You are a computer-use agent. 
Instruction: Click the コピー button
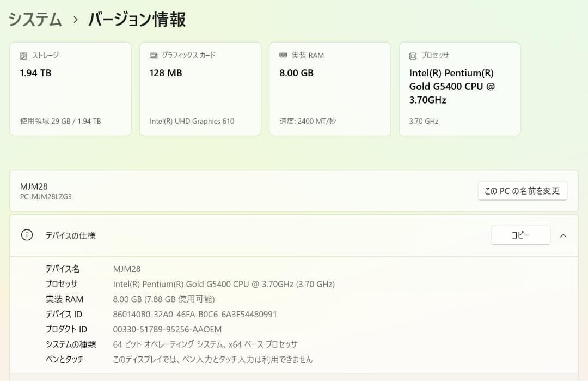520,235
